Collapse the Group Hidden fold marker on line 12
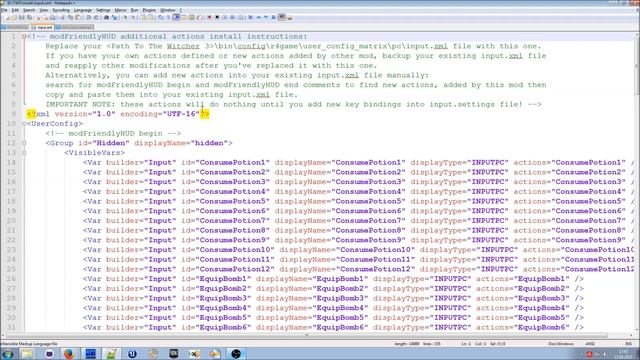 [x=24, y=143]
